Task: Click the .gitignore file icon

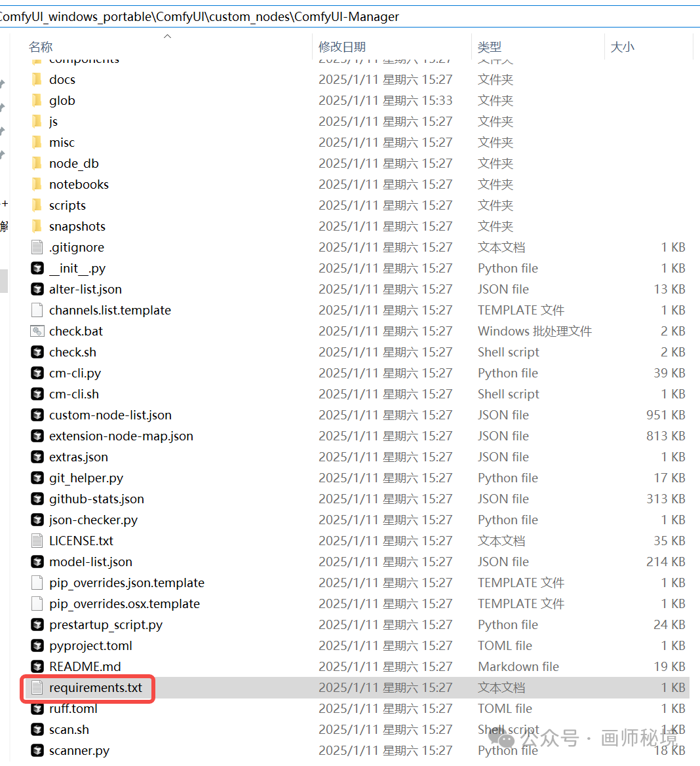Action: (x=37, y=247)
